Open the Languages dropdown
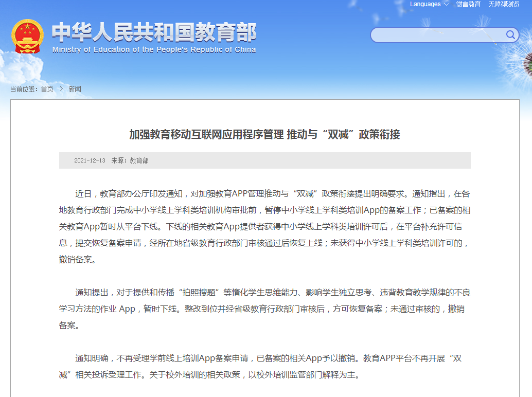Viewport: 532px width, 397px height. tap(429, 4)
